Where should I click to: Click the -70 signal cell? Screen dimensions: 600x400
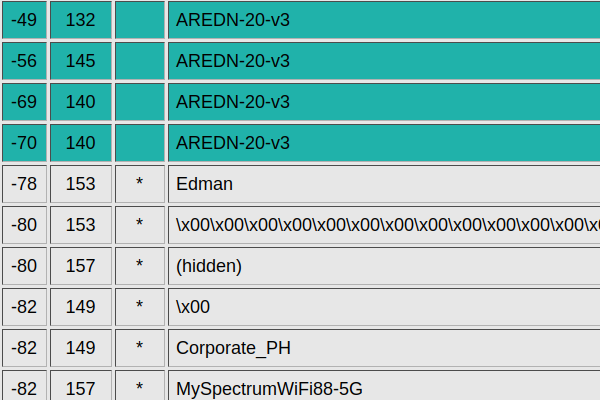(24, 143)
